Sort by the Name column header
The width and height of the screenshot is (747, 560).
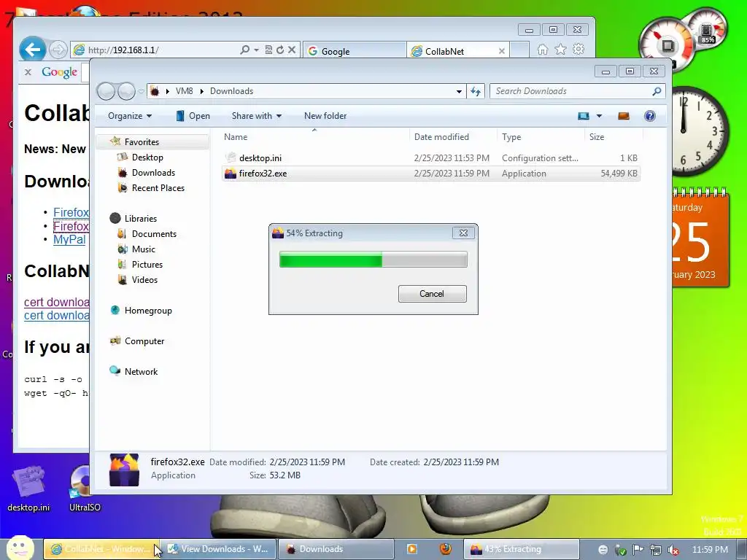[x=314, y=136]
